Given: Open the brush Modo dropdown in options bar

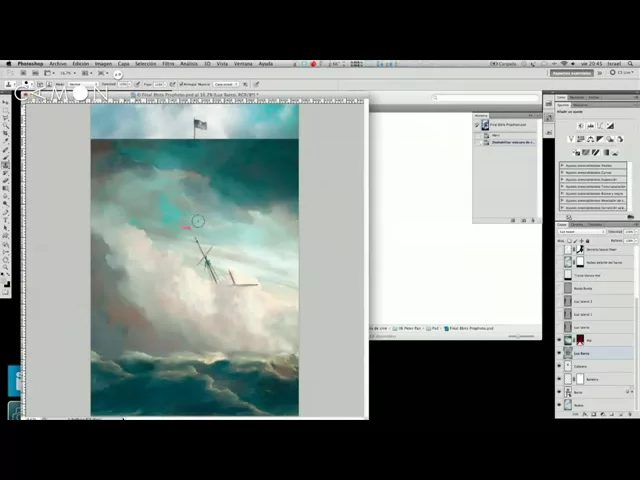Looking at the screenshot, I should [83, 84].
